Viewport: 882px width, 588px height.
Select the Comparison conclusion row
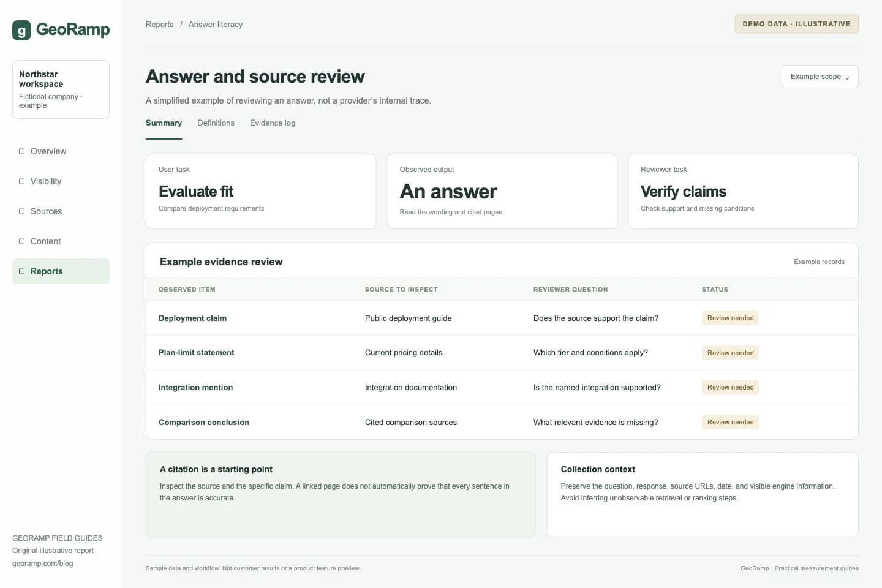(502, 423)
